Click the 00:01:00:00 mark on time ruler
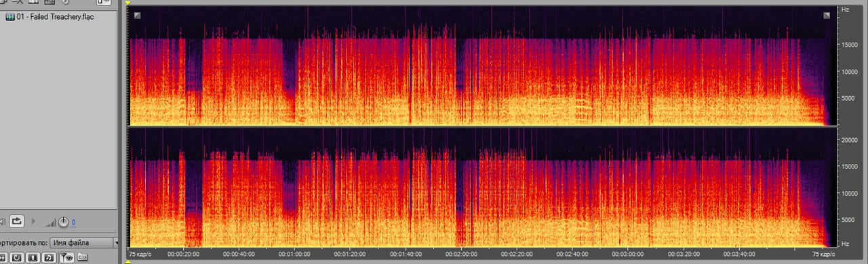The height and width of the screenshot is (264, 868). (x=294, y=255)
